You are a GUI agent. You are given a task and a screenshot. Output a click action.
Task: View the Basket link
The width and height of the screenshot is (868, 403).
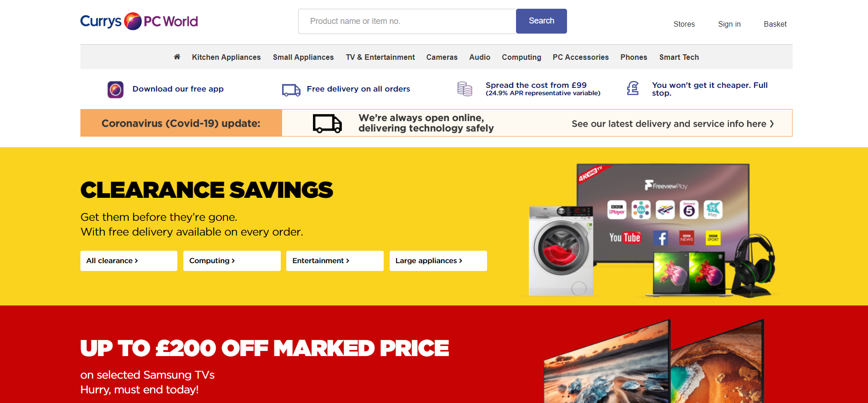[775, 24]
